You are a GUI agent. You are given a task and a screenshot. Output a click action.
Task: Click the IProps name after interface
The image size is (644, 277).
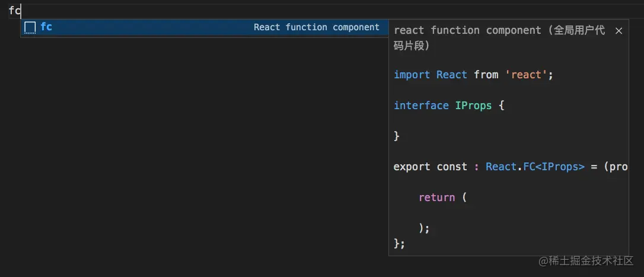point(473,106)
